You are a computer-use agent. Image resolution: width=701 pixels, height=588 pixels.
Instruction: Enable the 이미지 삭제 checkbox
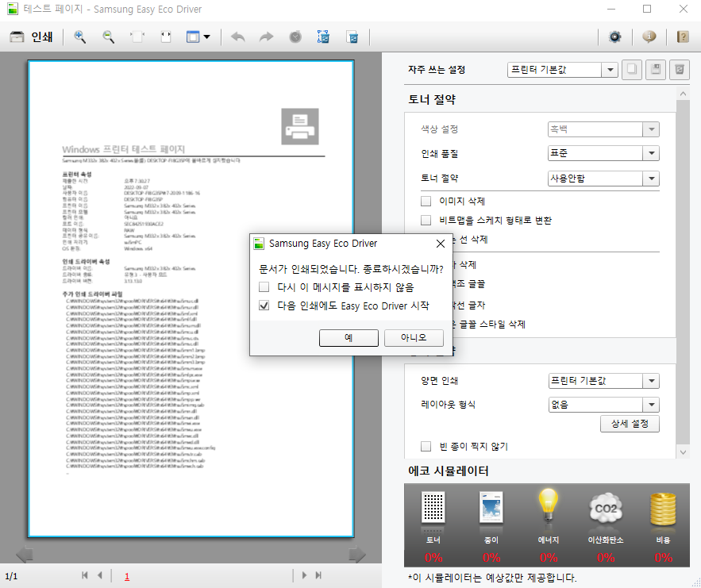coord(426,201)
